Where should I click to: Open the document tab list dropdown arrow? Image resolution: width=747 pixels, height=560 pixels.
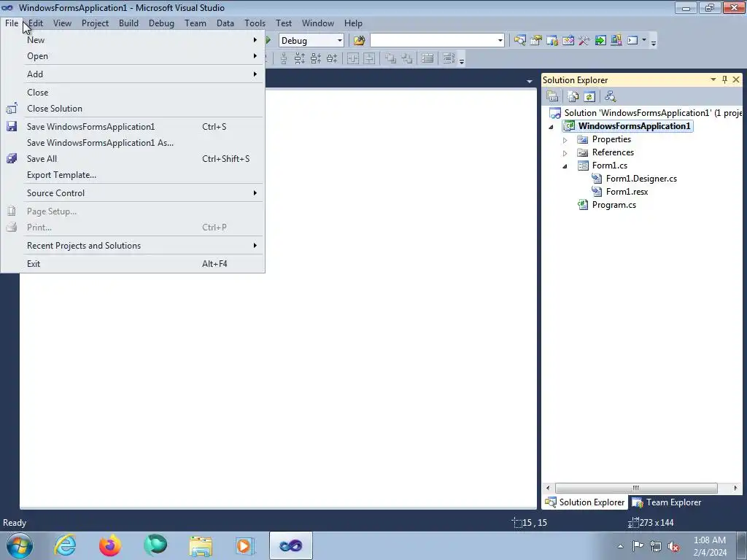coord(530,82)
